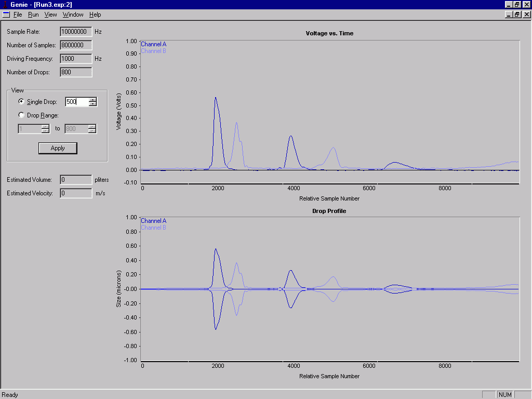Select the Drop Range radio button
Image resolution: width=532 pixels, height=399 pixels.
pos(21,115)
